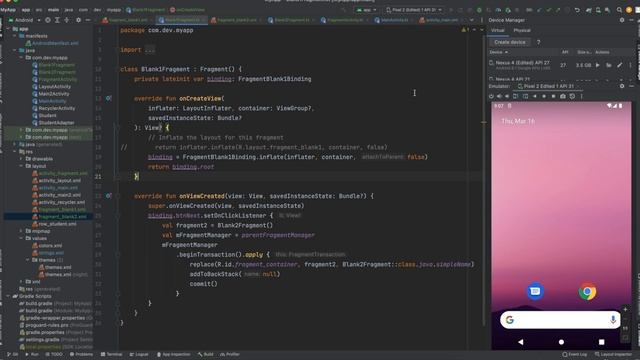Open colors.xml in the values folder
The width and height of the screenshot is (640, 360).
point(47,246)
